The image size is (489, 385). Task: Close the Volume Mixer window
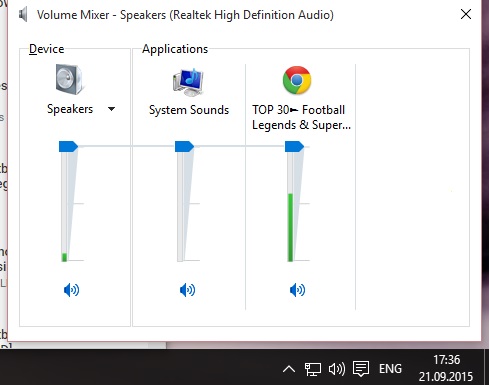coord(466,14)
